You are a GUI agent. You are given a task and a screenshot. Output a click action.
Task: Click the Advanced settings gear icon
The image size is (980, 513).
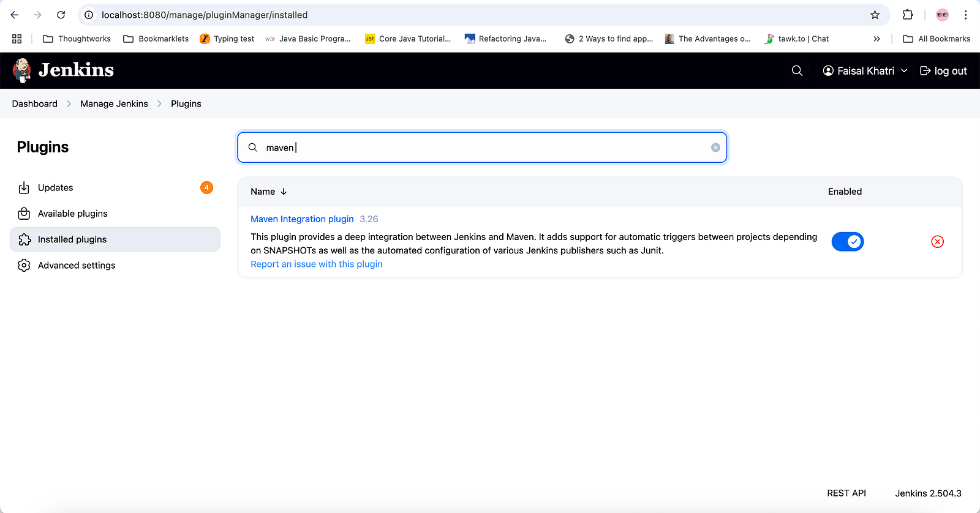[24, 265]
